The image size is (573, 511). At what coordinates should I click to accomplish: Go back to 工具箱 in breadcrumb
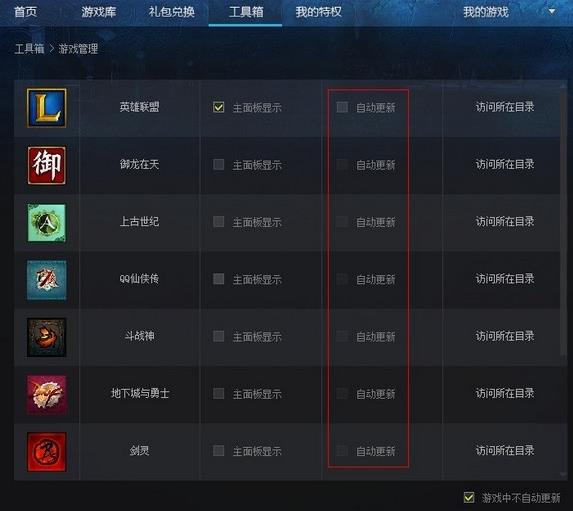point(29,49)
